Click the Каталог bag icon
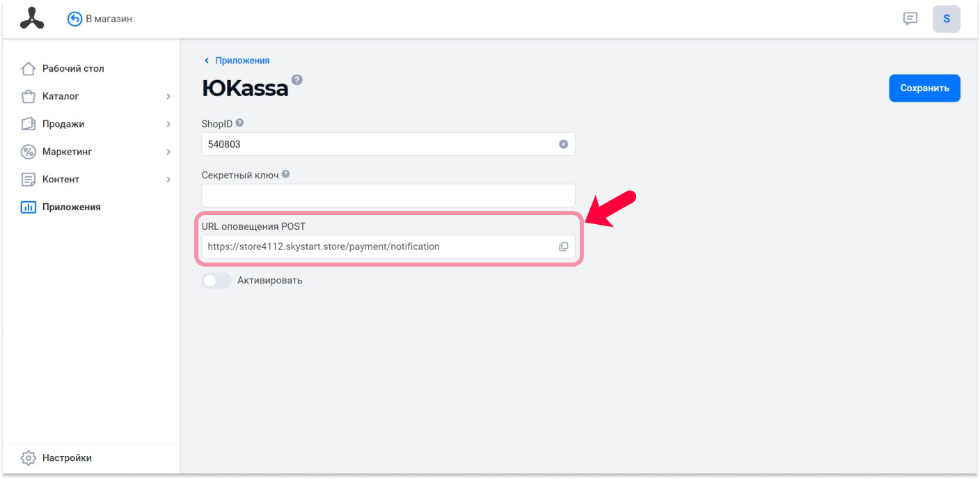 pos(28,96)
